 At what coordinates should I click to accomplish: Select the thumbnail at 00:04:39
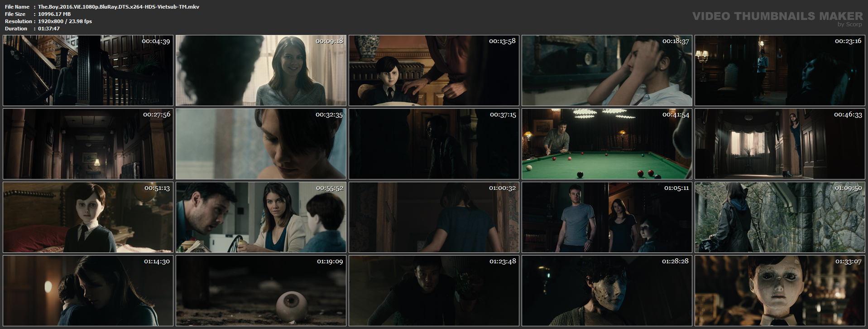(x=88, y=71)
